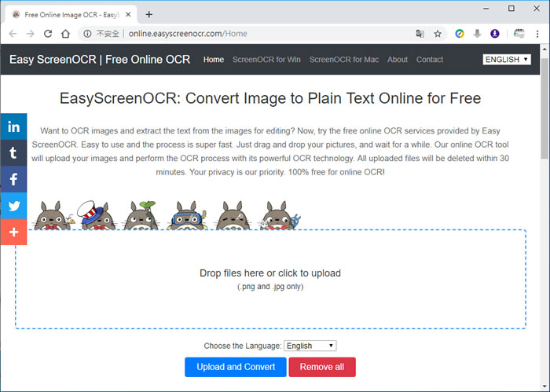Close the Free Online Image OCR tab

point(128,15)
